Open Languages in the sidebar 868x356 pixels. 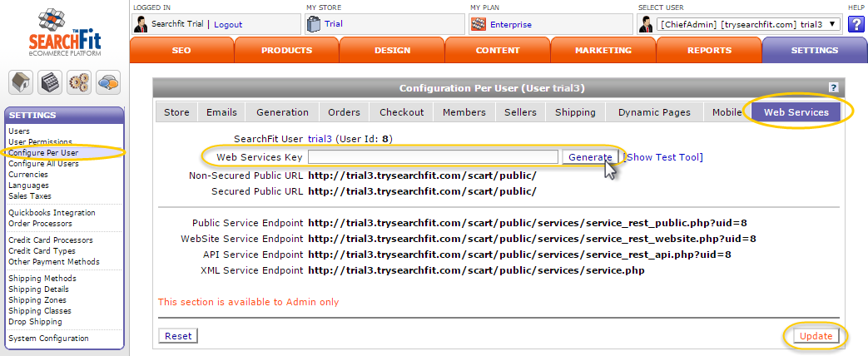28,185
